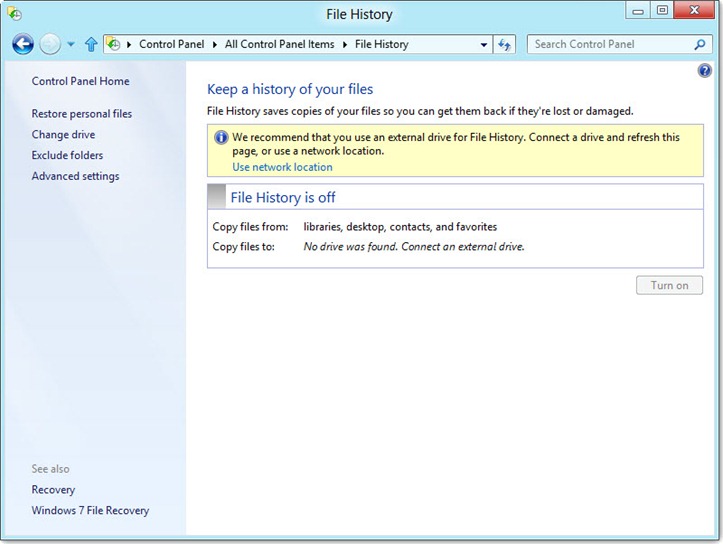Click the info icon in yellow banner
The height and width of the screenshot is (544, 723).
(221, 137)
